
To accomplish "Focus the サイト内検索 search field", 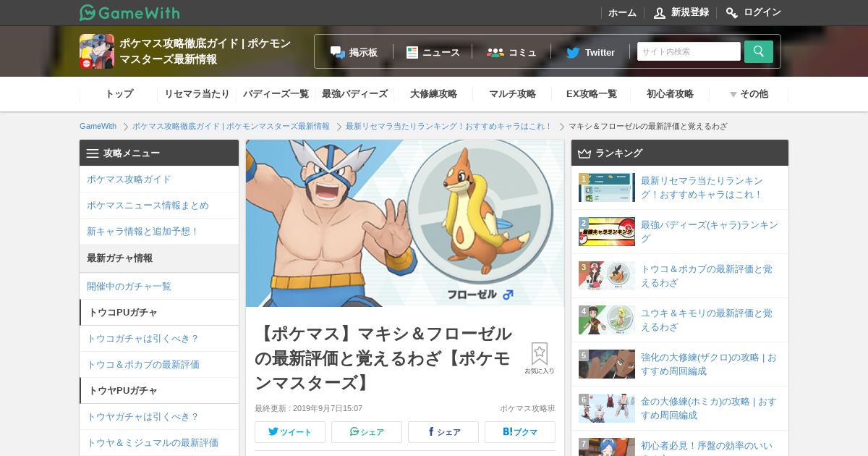I will [x=689, y=51].
